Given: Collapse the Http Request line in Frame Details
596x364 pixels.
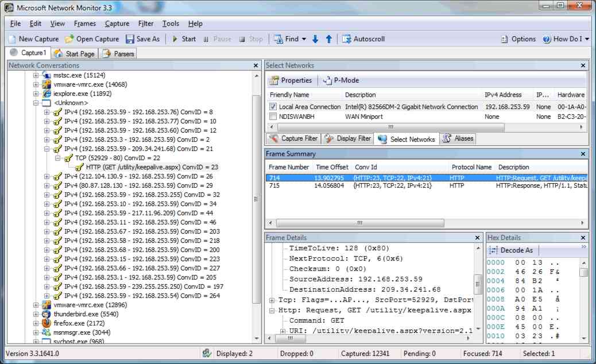Looking at the screenshot, I should pos(272,311).
